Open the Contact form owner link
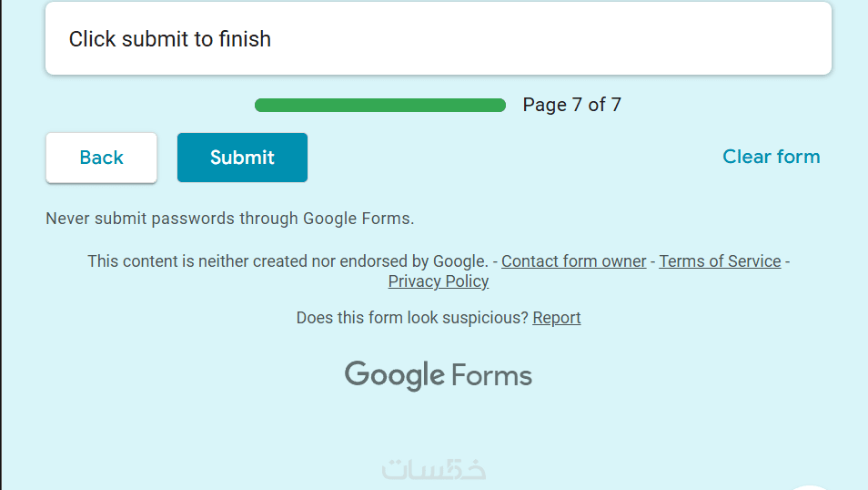 [573, 261]
